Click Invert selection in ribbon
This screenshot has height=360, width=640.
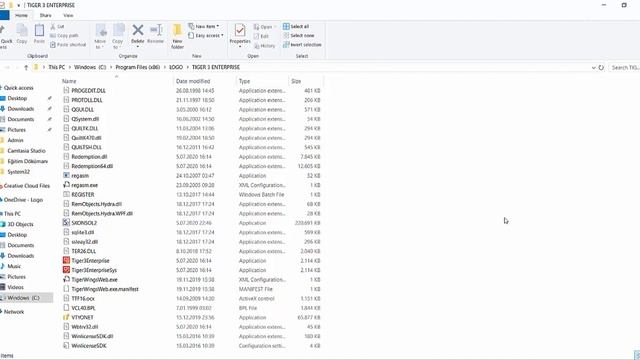point(302,44)
